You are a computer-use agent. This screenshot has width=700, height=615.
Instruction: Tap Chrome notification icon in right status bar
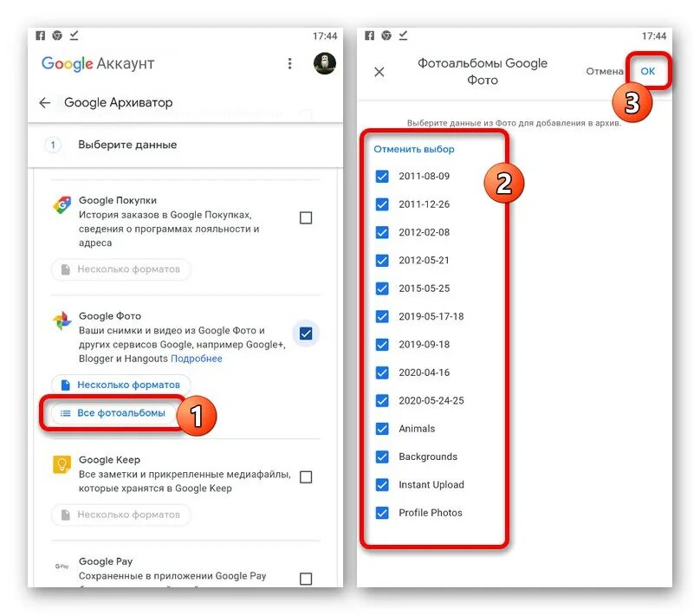click(386, 36)
